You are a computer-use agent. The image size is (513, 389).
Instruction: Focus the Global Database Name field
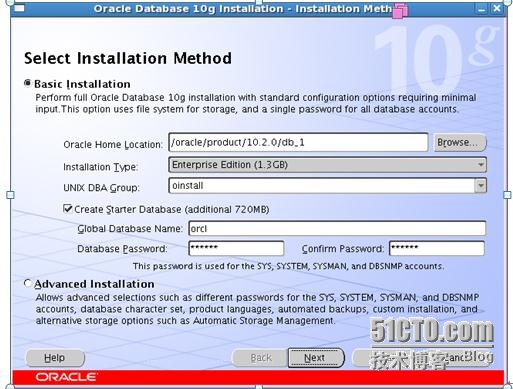(337, 229)
